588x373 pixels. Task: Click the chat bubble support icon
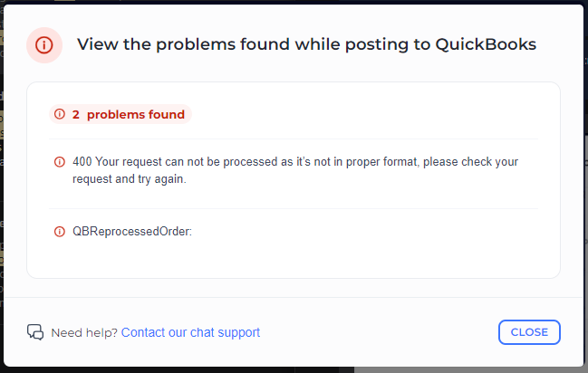point(35,332)
